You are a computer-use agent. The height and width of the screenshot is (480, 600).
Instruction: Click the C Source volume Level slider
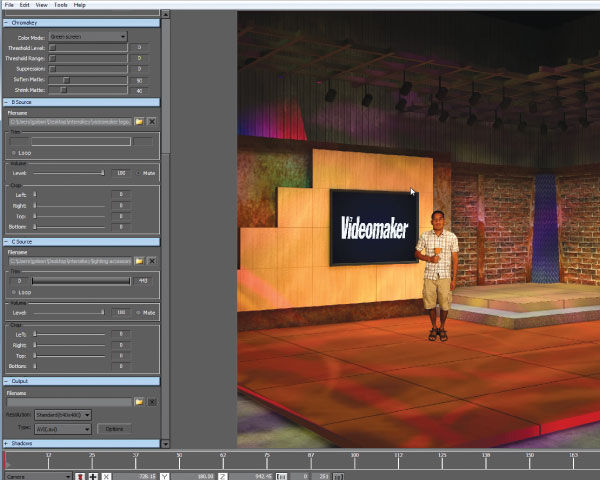tap(69, 312)
